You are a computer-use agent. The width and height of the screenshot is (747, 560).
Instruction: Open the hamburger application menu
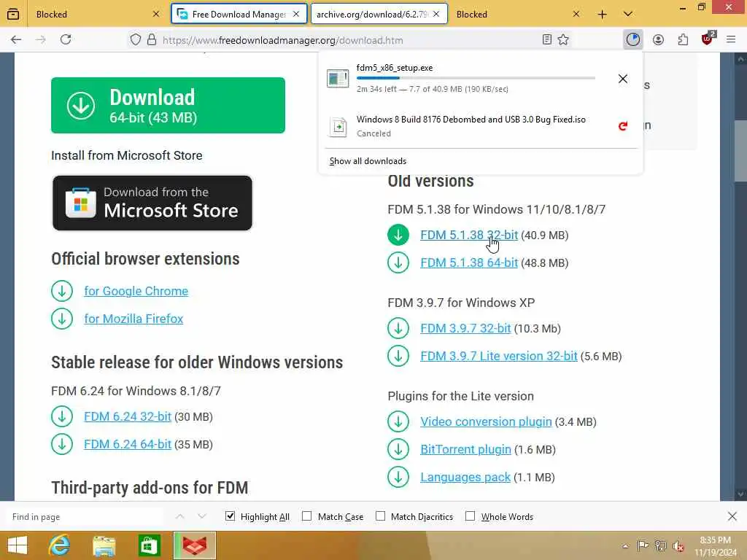point(731,39)
